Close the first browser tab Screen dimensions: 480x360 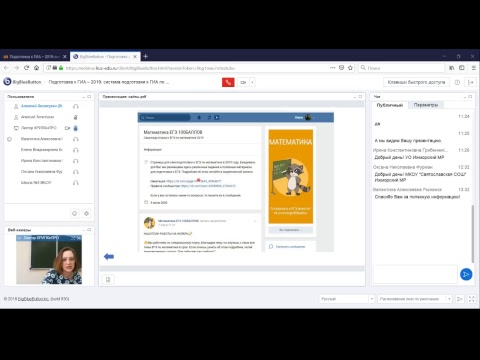coord(65,57)
